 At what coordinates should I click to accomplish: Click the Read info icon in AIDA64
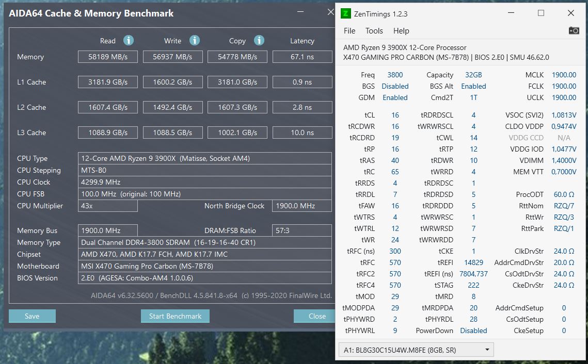click(x=128, y=40)
